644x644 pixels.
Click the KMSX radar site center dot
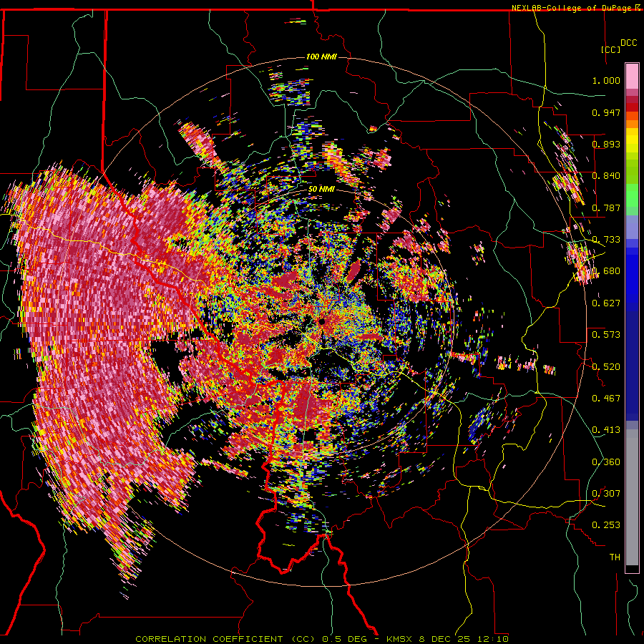click(322, 321)
